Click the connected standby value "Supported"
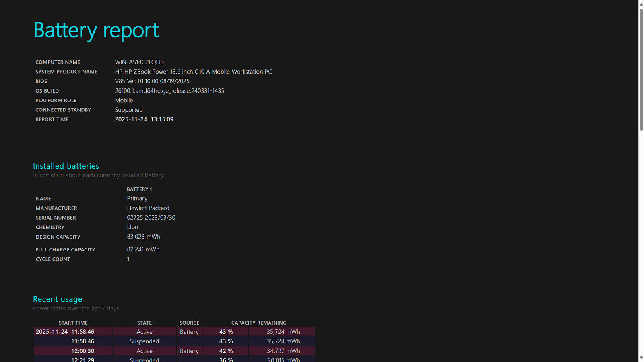Screen dimensions: 644x362 129,110
